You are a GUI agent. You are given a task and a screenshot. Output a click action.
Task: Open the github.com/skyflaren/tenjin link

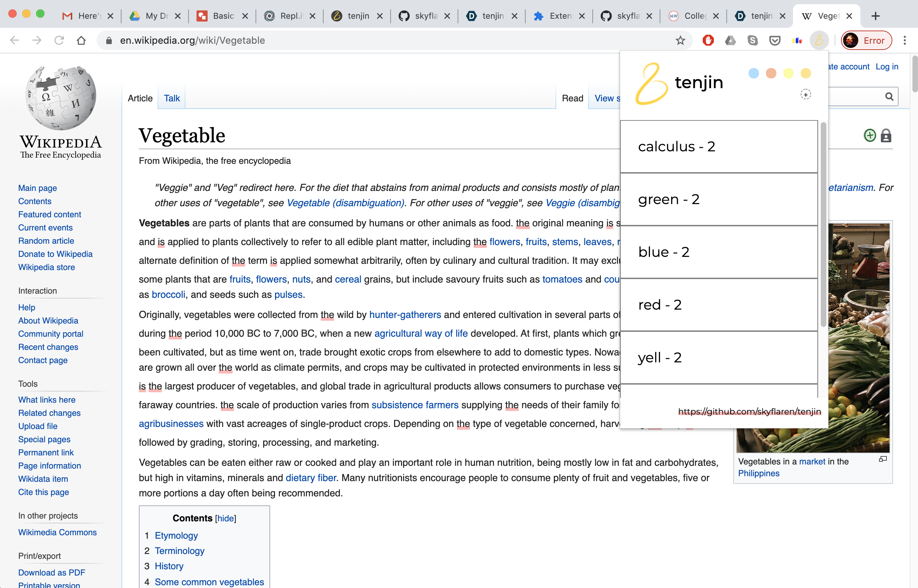[x=749, y=411]
